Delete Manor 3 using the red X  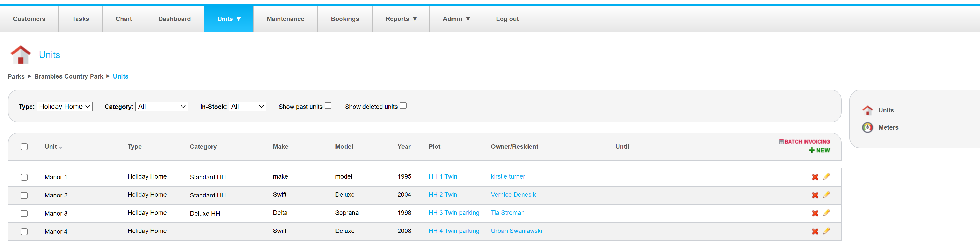[814, 213]
